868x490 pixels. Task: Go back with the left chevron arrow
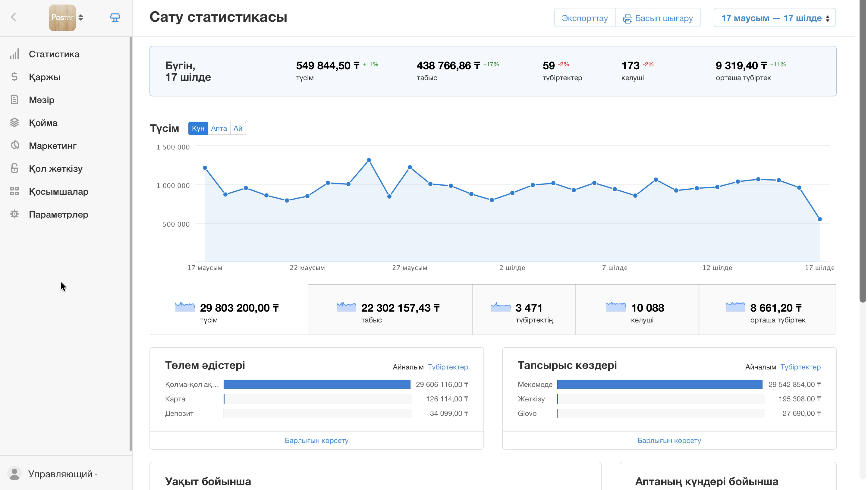tap(14, 17)
